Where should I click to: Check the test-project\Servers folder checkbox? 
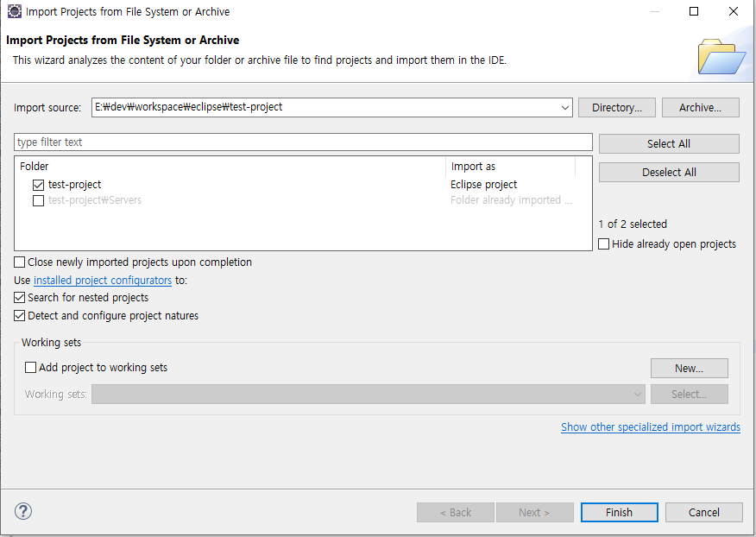[x=38, y=200]
